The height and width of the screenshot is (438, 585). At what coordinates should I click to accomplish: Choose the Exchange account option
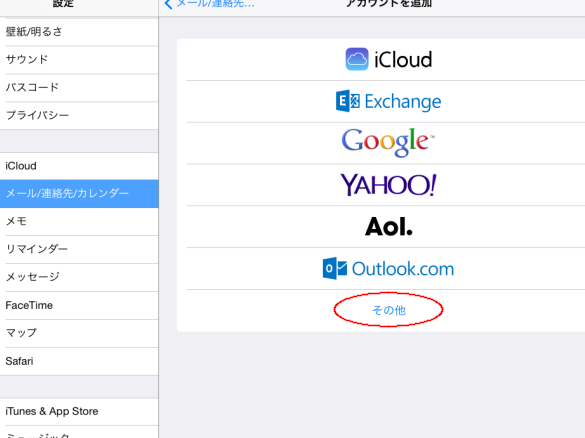388,101
